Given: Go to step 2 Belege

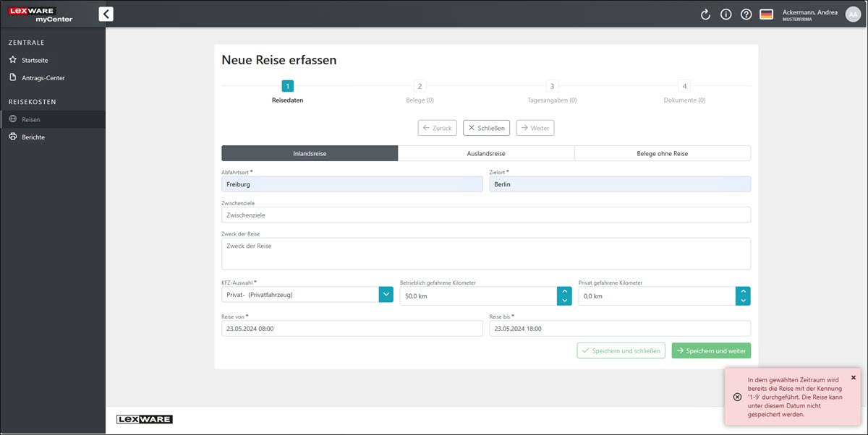Looking at the screenshot, I should 420,87.
